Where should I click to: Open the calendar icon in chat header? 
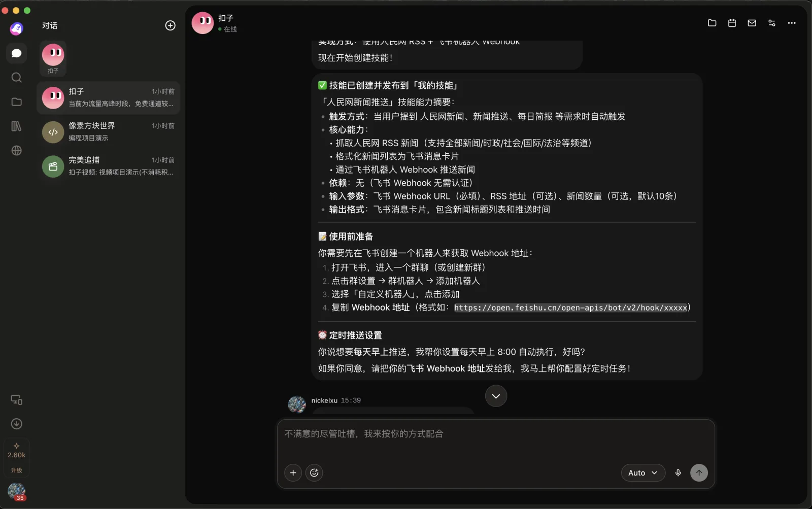click(732, 23)
